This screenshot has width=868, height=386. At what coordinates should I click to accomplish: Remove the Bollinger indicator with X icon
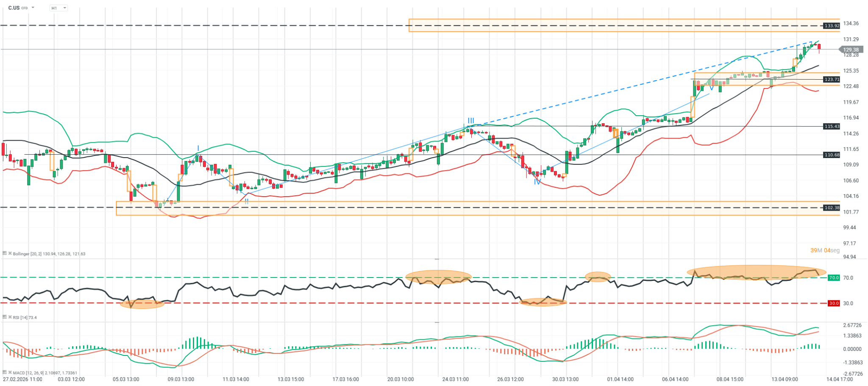coord(10,254)
